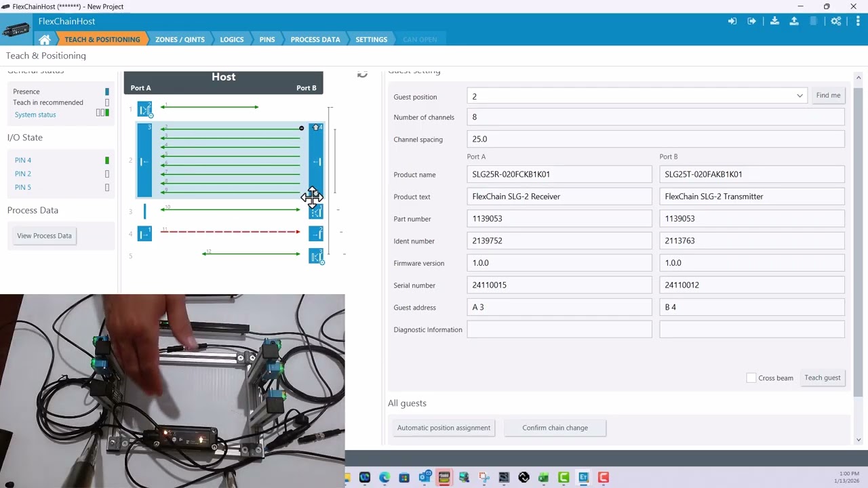Click the refresh icon beside the Host diagram
This screenshot has width=868, height=488.
(x=362, y=74)
